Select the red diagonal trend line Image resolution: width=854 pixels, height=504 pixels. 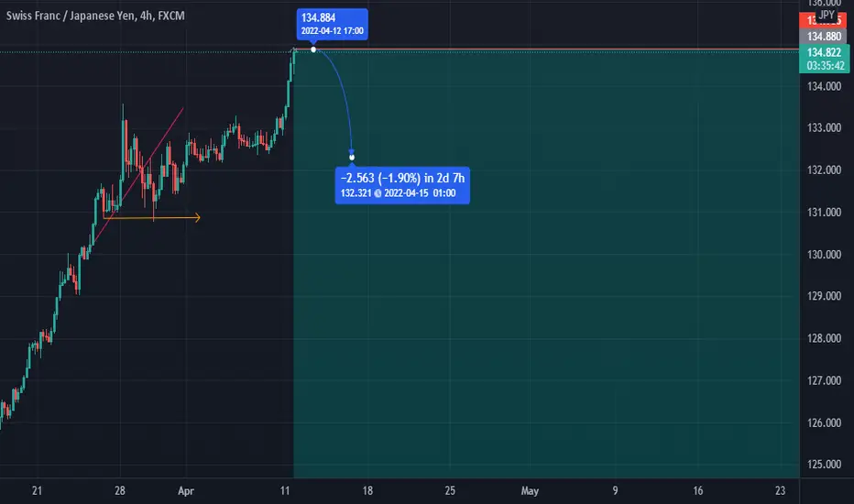pyautogui.click(x=138, y=175)
